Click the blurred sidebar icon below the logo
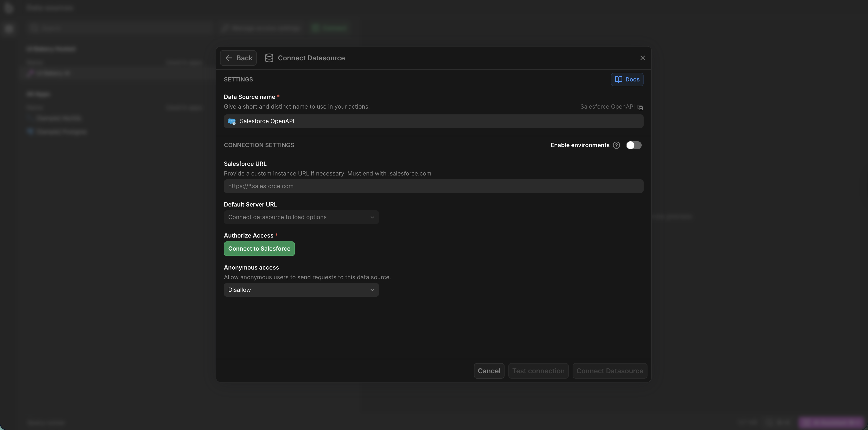Screen dimensions: 868x430 [x=9, y=29]
